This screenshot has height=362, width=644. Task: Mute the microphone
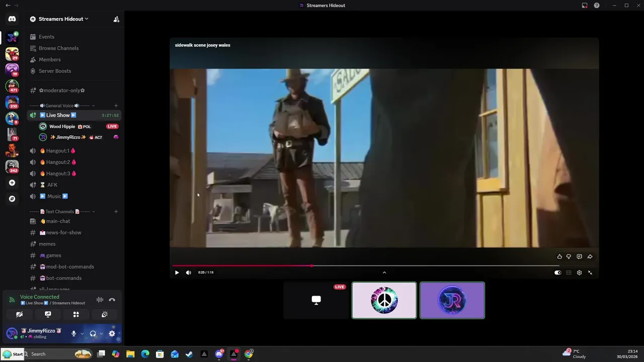(73, 333)
